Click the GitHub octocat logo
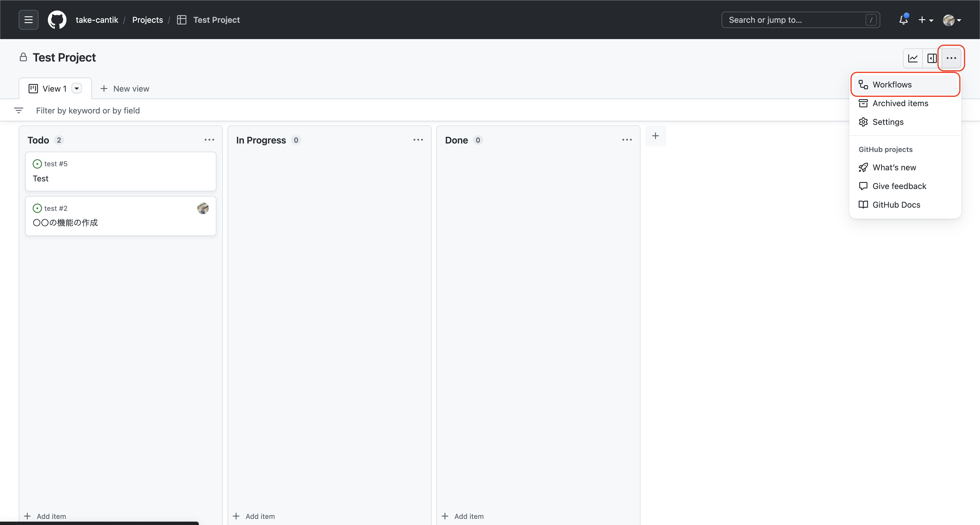Viewport: 980px width, 525px height. click(57, 20)
